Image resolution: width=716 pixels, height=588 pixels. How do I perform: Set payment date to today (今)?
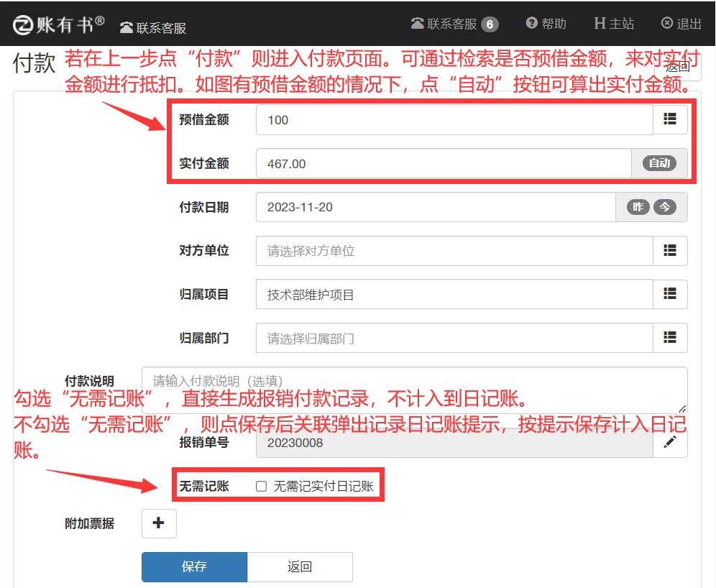(665, 207)
